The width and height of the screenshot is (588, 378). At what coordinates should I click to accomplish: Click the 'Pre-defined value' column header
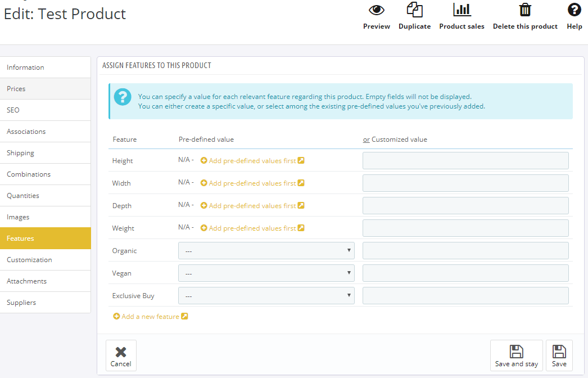pyautogui.click(x=206, y=139)
